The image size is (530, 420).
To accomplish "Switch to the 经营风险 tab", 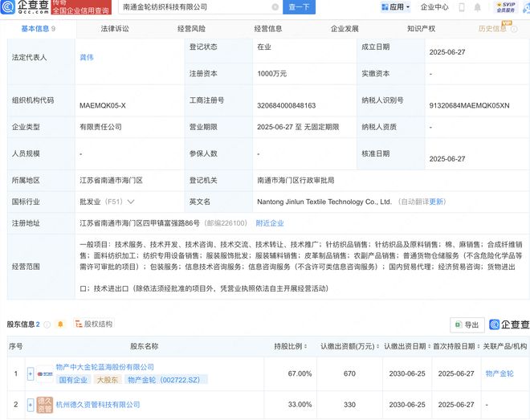I will click(192, 29).
